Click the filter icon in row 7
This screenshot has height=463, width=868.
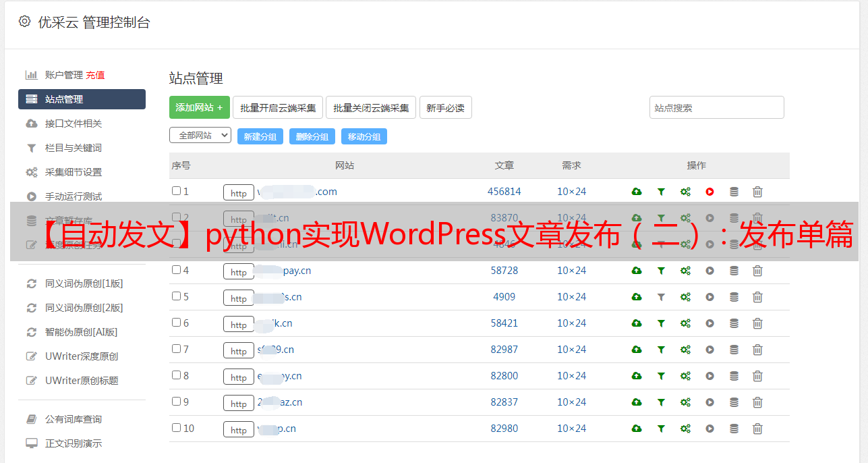tap(661, 350)
